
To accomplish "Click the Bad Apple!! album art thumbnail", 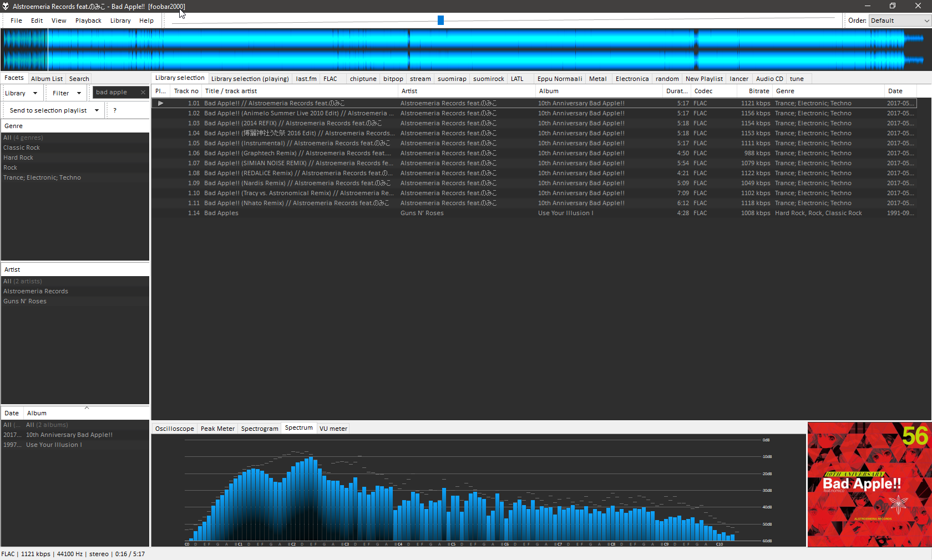I will (x=869, y=485).
